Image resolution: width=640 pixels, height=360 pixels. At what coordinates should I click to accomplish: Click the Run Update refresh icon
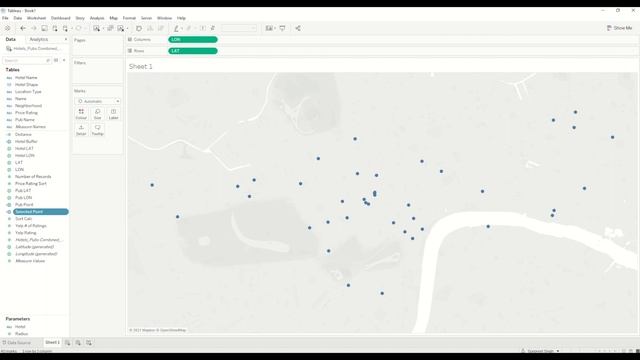coord(78,28)
